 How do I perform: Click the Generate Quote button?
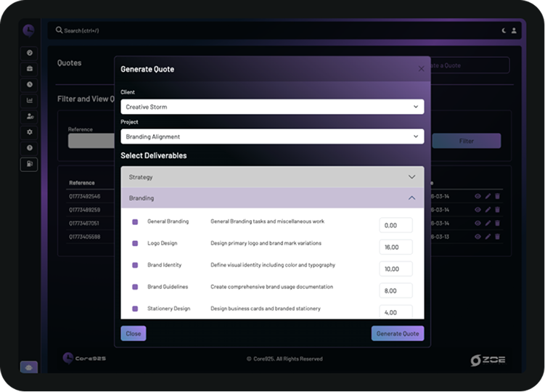[x=398, y=333]
